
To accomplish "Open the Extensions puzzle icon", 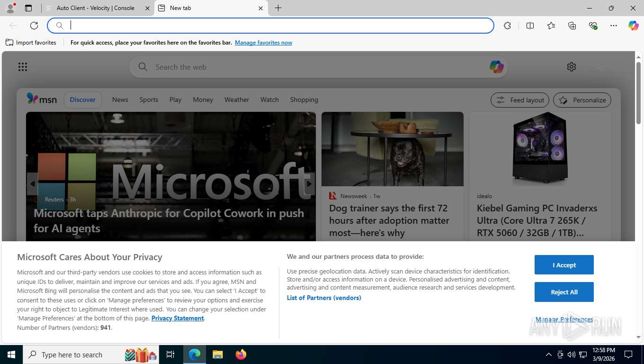I will tap(507, 26).
